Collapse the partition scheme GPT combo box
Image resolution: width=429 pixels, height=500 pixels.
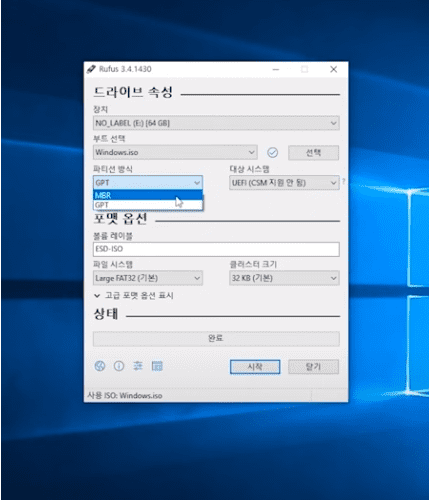point(148,182)
